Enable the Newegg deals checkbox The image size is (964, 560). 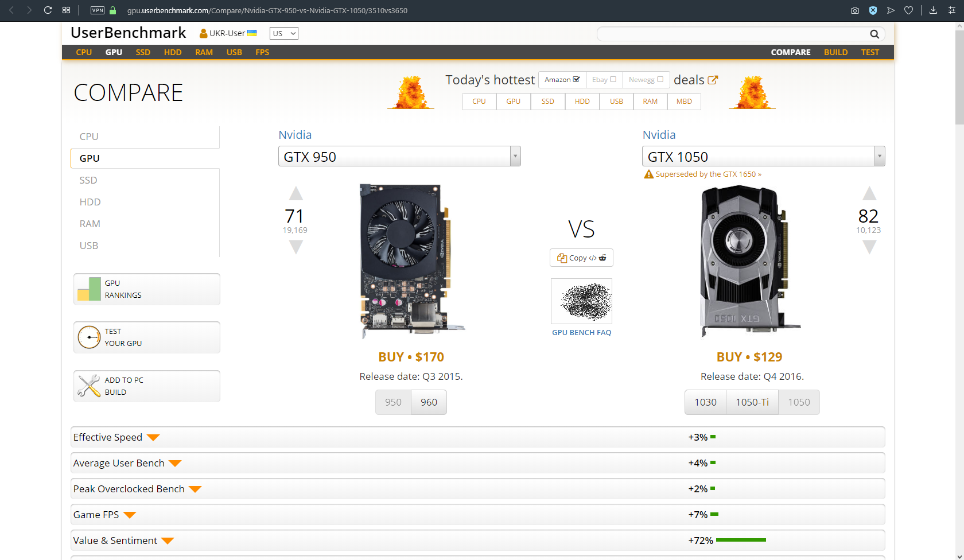tap(660, 79)
